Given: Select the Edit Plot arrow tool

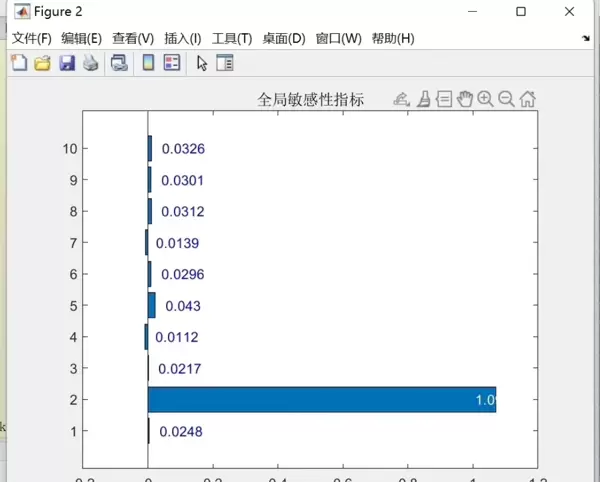Looking at the screenshot, I should pyautogui.click(x=202, y=63).
